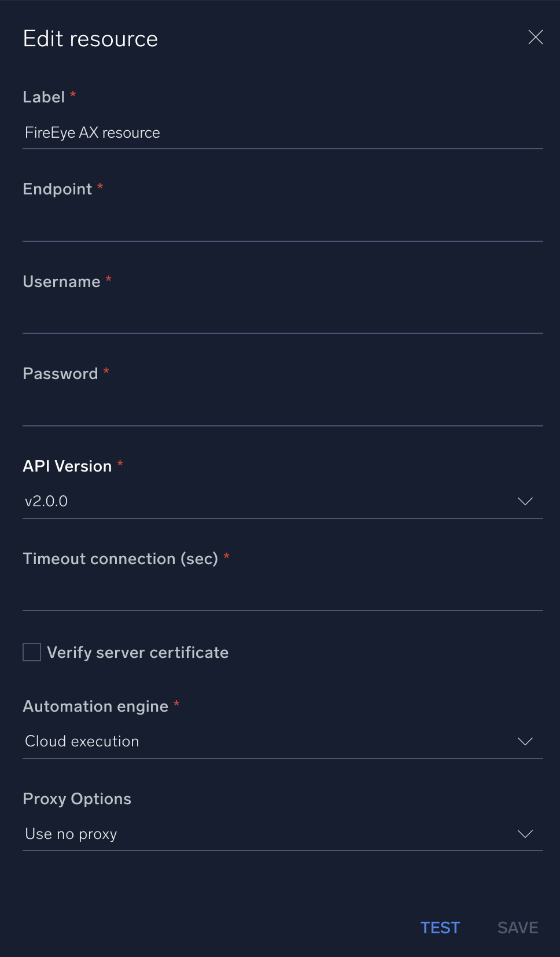560x957 pixels.
Task: Click the TEST button
Action: pos(440,927)
